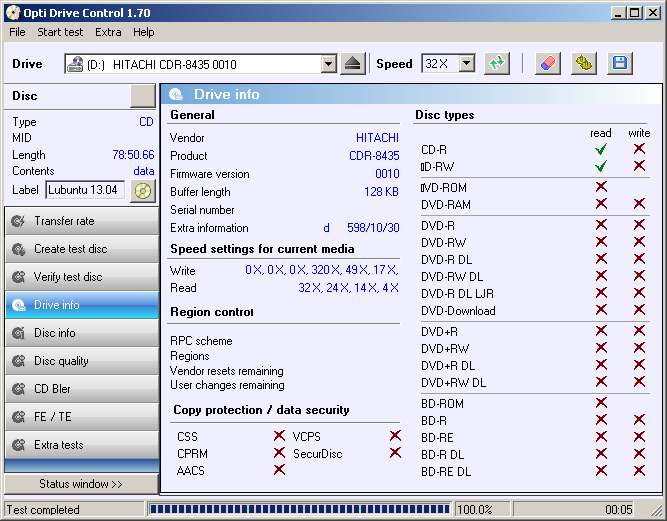Open the Start test menu
Image resolution: width=667 pixels, height=521 pixels.
(x=60, y=32)
